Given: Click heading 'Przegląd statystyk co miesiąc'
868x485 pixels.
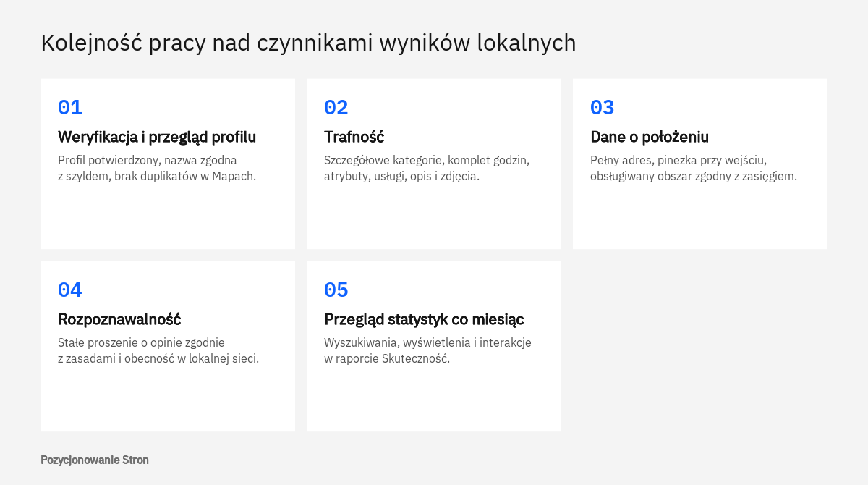Looking at the screenshot, I should (x=424, y=319).
